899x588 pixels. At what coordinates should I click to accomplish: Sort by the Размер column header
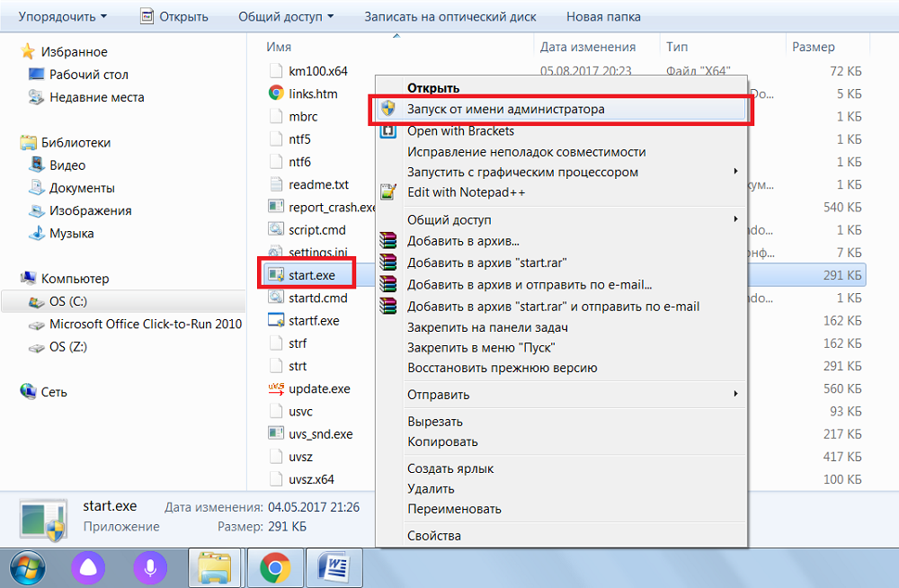[x=827, y=47]
